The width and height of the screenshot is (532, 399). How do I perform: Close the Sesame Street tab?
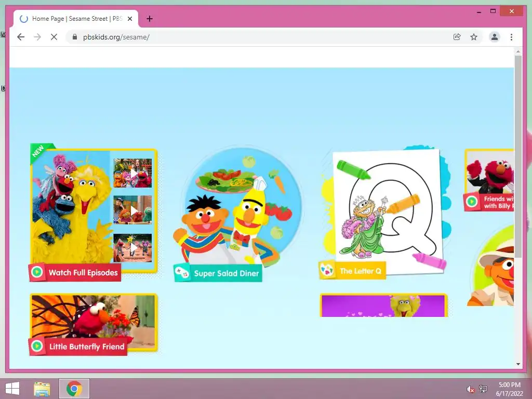[x=130, y=19]
